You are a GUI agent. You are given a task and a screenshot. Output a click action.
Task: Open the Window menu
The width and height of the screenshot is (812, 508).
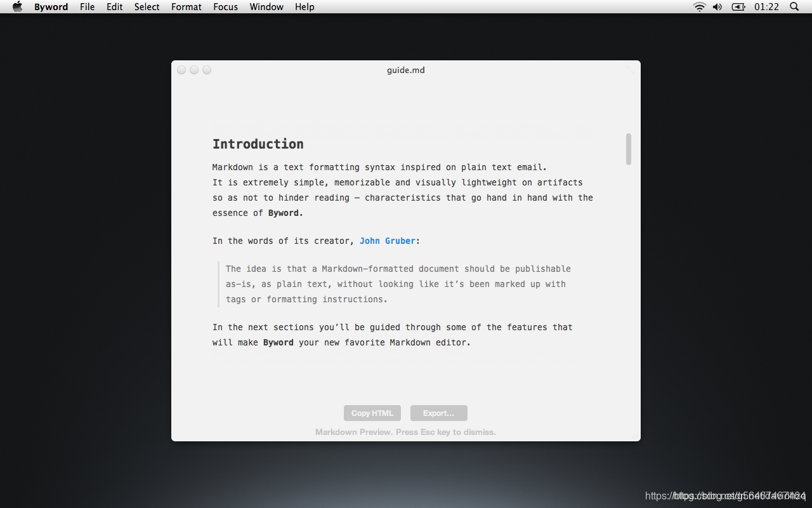click(x=266, y=7)
